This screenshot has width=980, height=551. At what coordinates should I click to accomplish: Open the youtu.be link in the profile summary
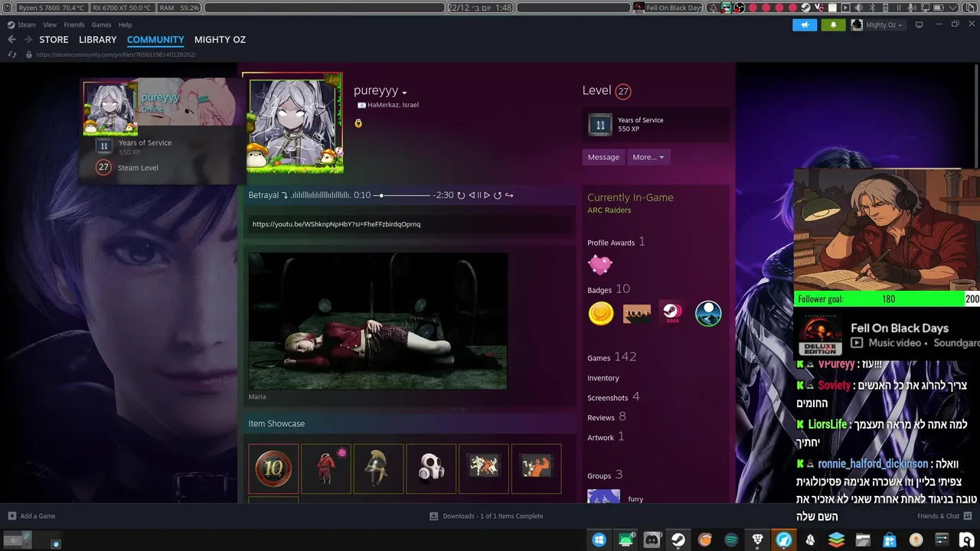(336, 224)
